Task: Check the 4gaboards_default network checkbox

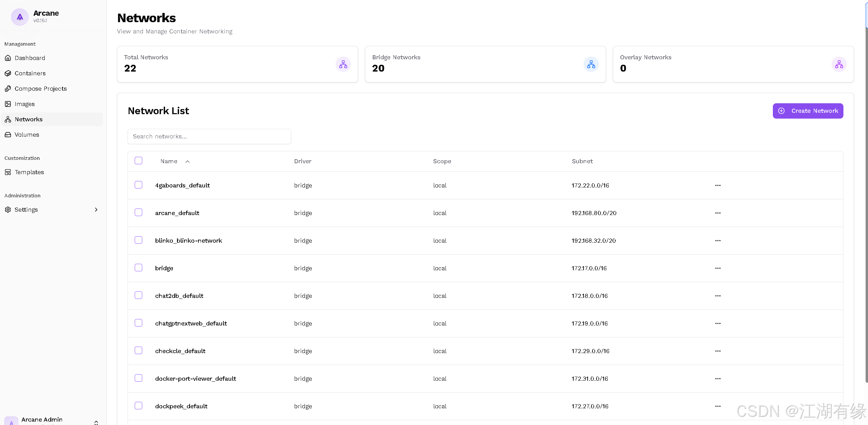Action: point(138,185)
